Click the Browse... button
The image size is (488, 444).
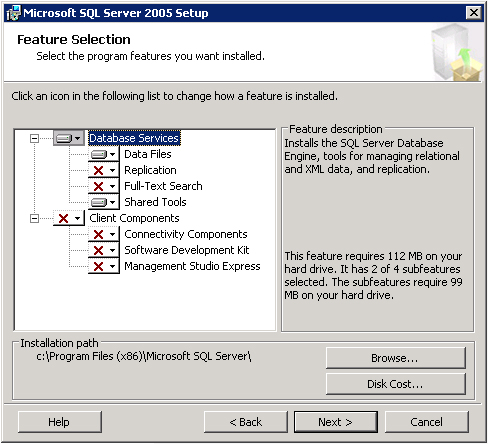point(396,358)
